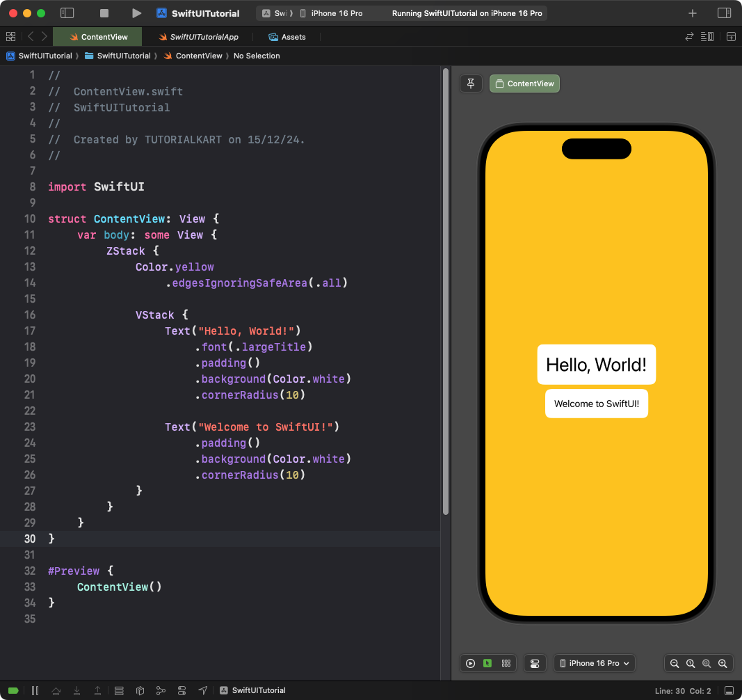Viewport: 742px width, 700px height.
Task: Open preview device settings icon
Action: [535, 663]
